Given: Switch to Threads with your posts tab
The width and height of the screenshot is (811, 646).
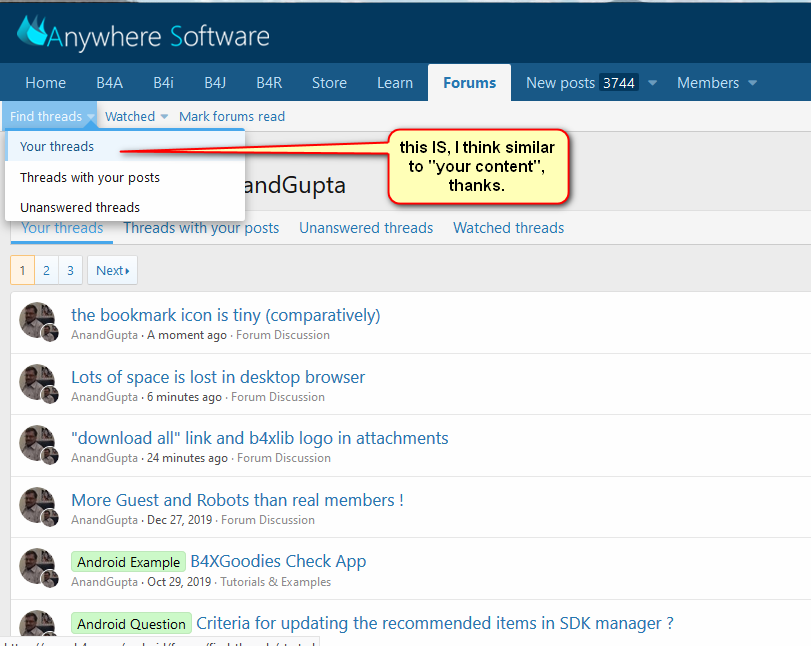Looking at the screenshot, I should click(x=201, y=228).
